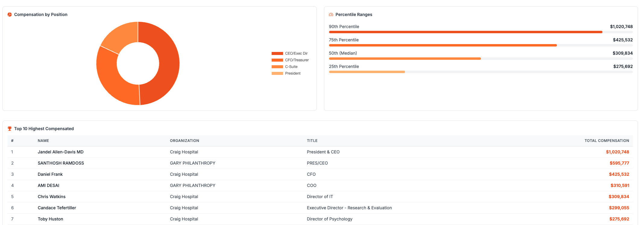Viewport: 644px width, 225px height.
Task: Click the 90th Percentile progress bar
Action: point(465,32)
